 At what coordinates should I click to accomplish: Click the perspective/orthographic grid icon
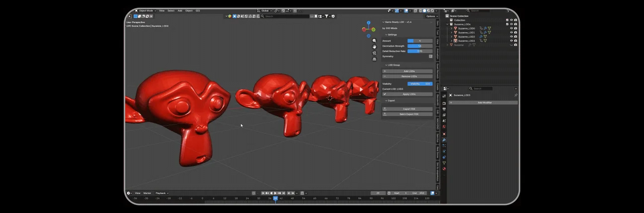tap(374, 59)
